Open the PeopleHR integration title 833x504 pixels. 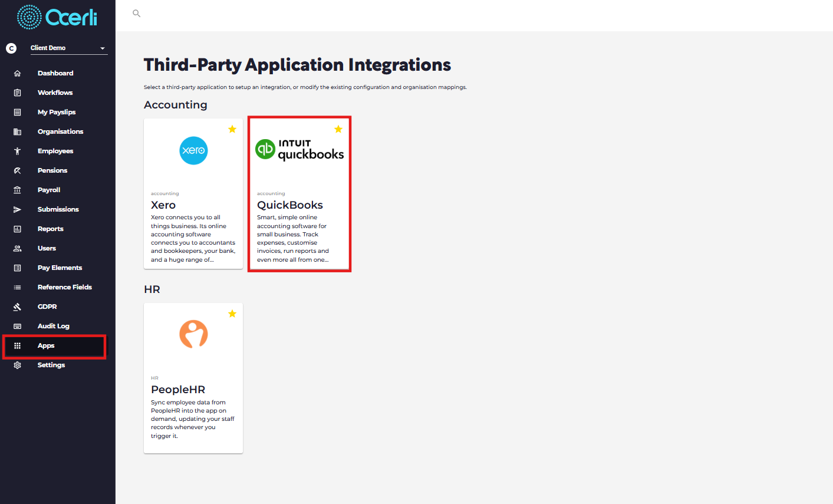coord(178,390)
